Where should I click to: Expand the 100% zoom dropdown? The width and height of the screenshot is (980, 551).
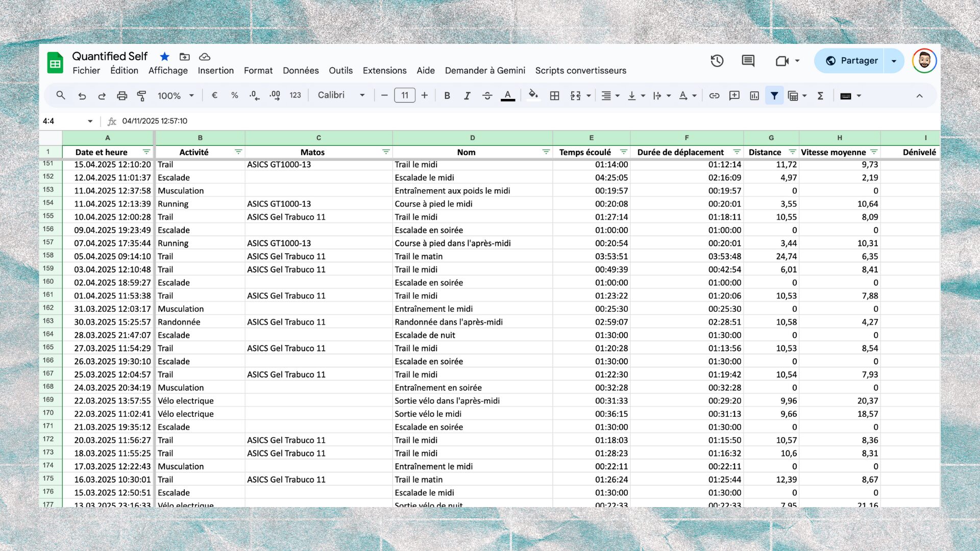176,95
